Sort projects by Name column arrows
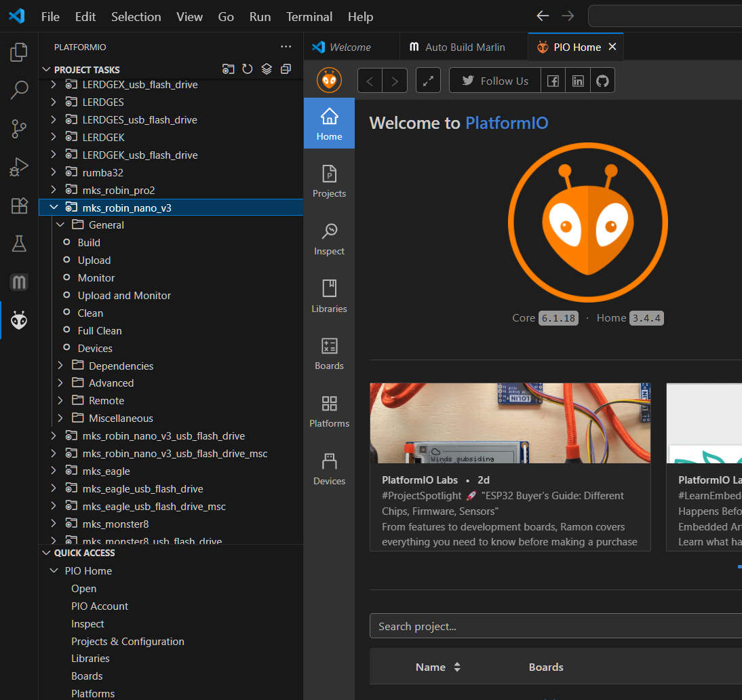The width and height of the screenshot is (742, 700). tap(457, 667)
